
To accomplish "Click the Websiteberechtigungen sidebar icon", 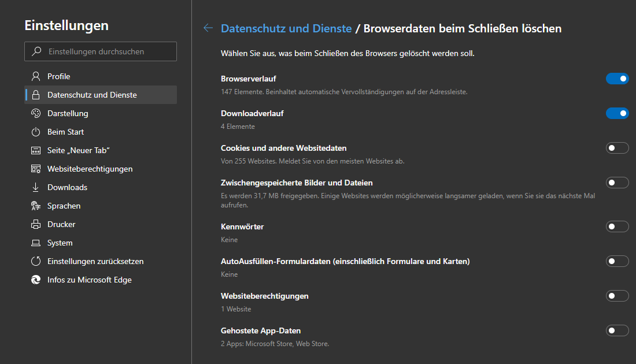I will 36,169.
